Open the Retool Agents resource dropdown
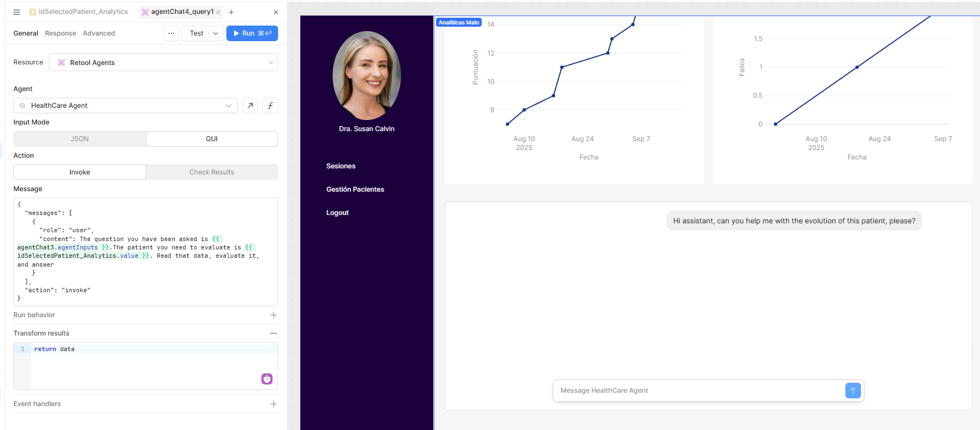This screenshot has height=430, width=980. pos(164,63)
